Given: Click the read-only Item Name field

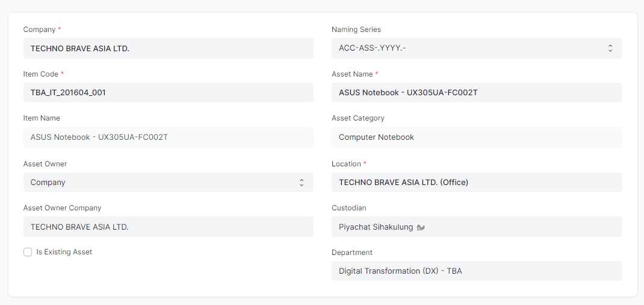Looking at the screenshot, I should pos(168,137).
